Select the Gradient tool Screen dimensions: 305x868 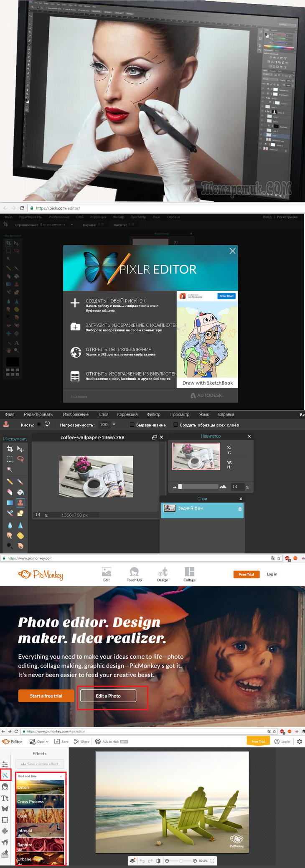(10, 503)
